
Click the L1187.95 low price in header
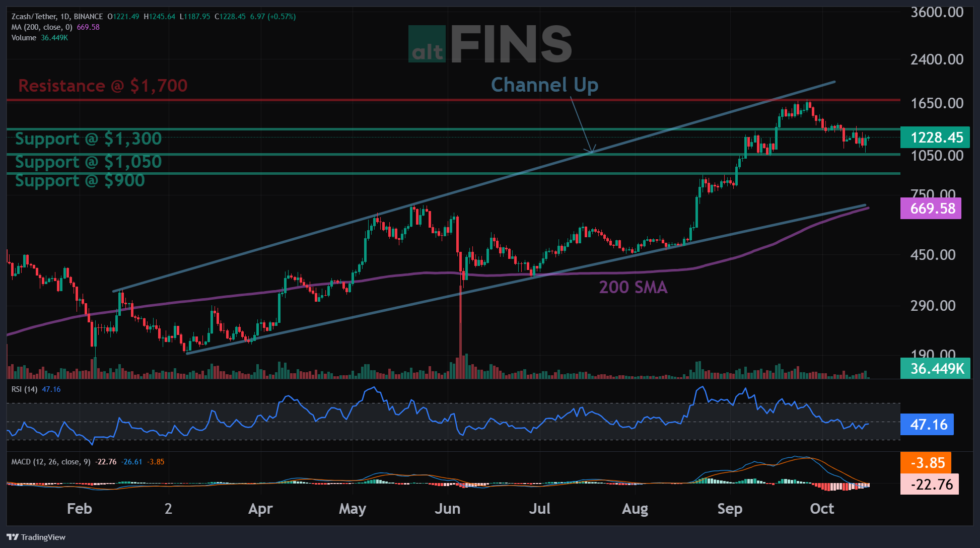pyautogui.click(x=195, y=17)
